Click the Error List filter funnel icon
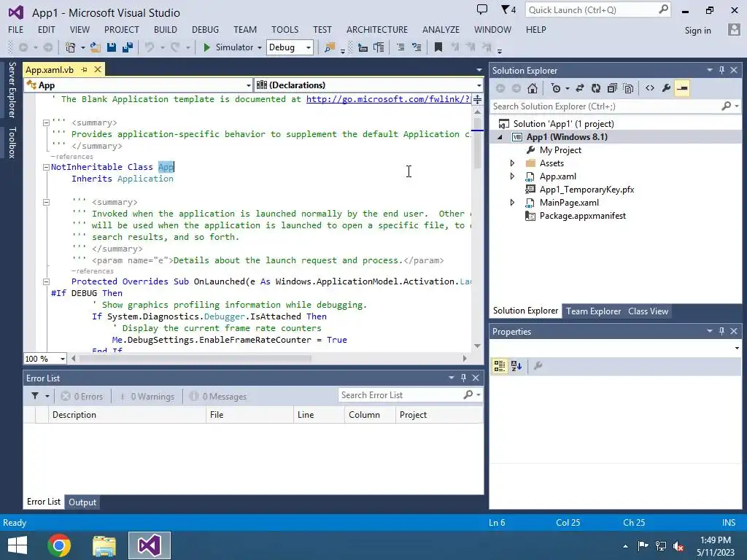This screenshot has height=560, width=747. click(x=35, y=396)
